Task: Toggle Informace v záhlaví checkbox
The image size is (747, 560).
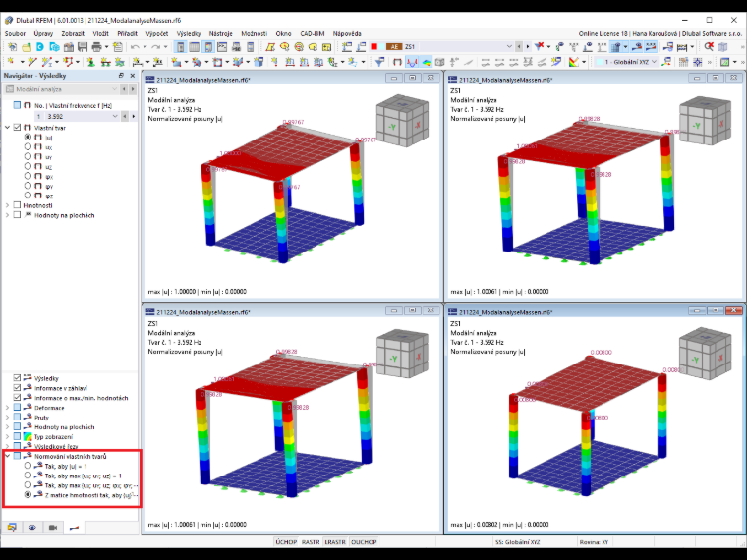Action: coord(17,388)
